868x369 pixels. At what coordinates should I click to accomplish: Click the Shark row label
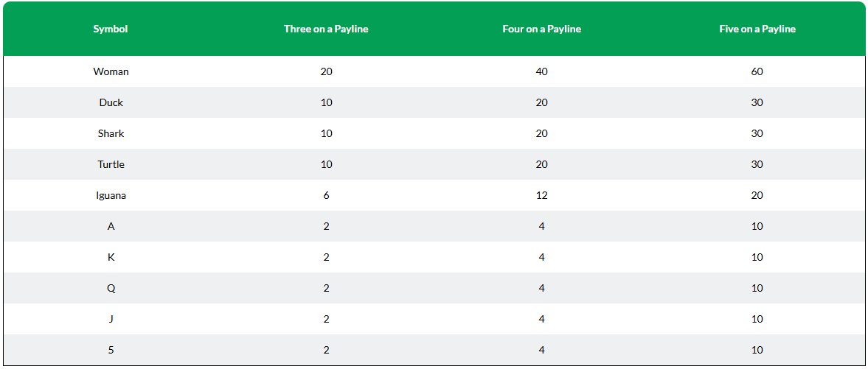(111, 133)
